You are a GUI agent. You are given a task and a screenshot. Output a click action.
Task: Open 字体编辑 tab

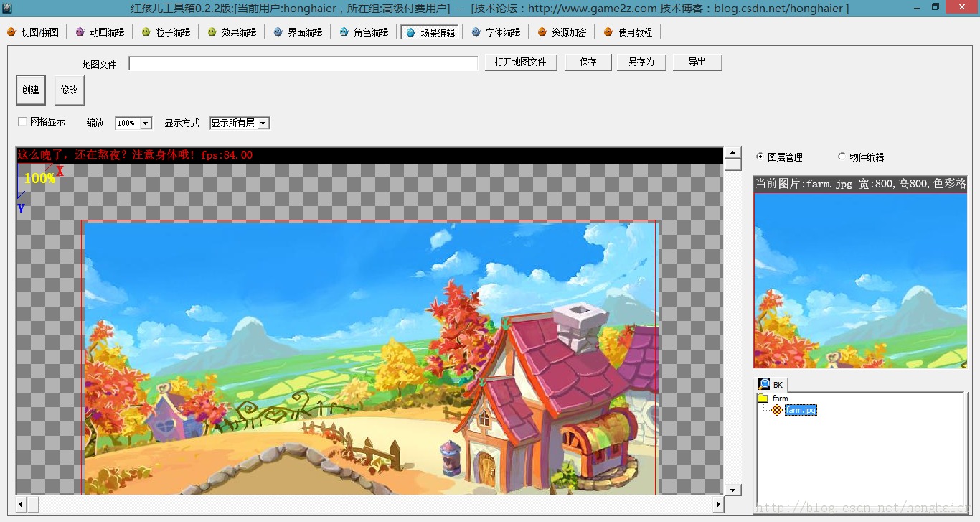click(x=496, y=32)
